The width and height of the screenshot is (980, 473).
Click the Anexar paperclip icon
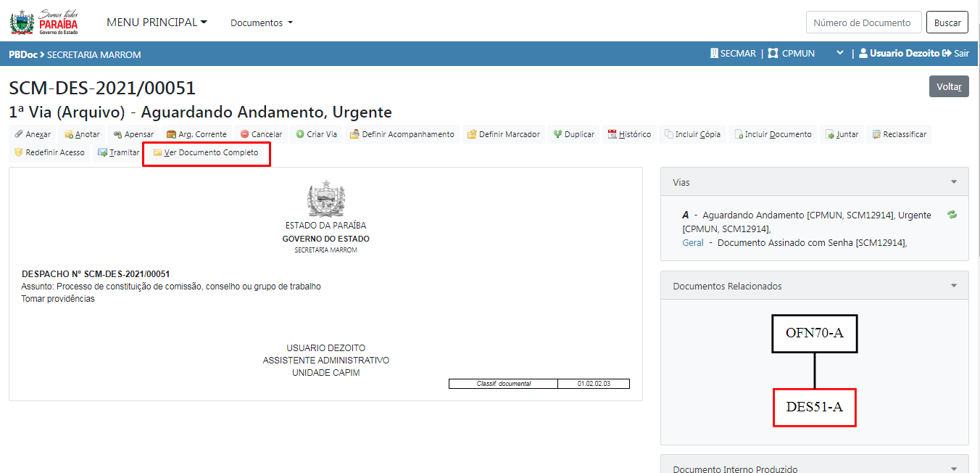(19, 134)
